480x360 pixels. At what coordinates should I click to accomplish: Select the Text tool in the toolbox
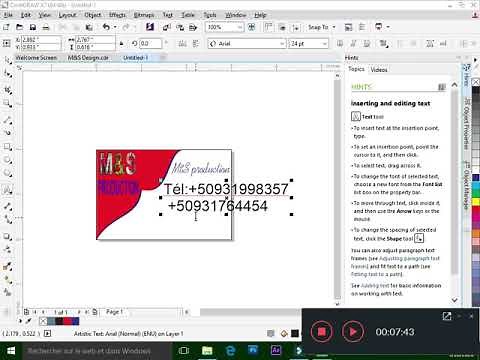click(7, 190)
